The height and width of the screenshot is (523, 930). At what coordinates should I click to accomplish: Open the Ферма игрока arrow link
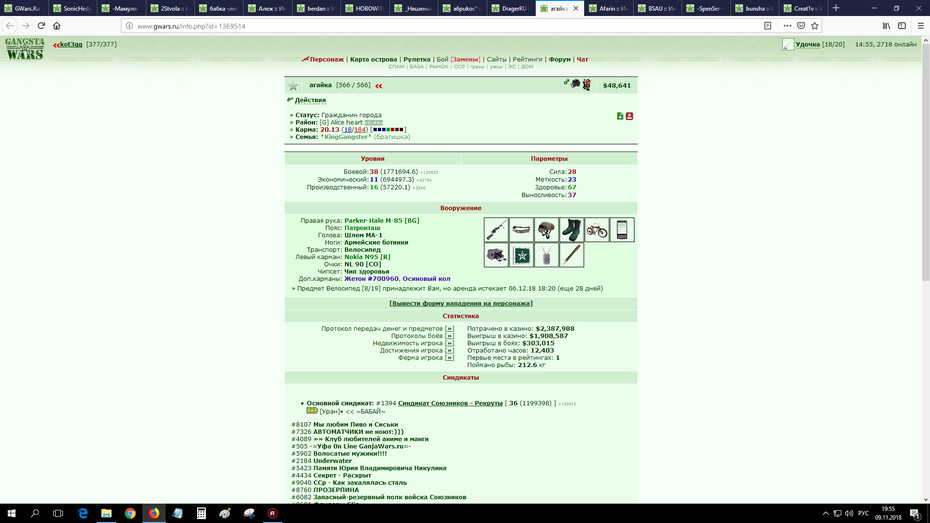point(449,358)
